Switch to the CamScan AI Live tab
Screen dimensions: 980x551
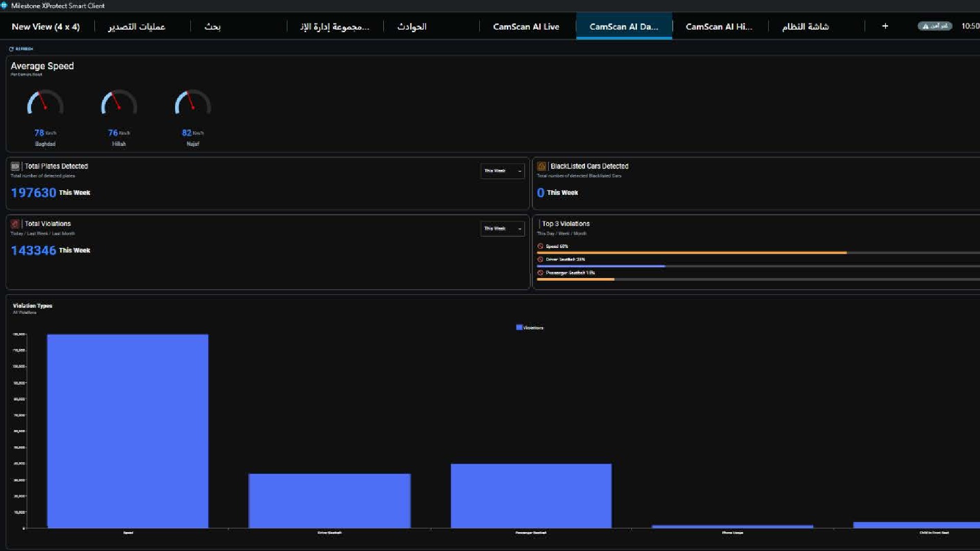526,27
